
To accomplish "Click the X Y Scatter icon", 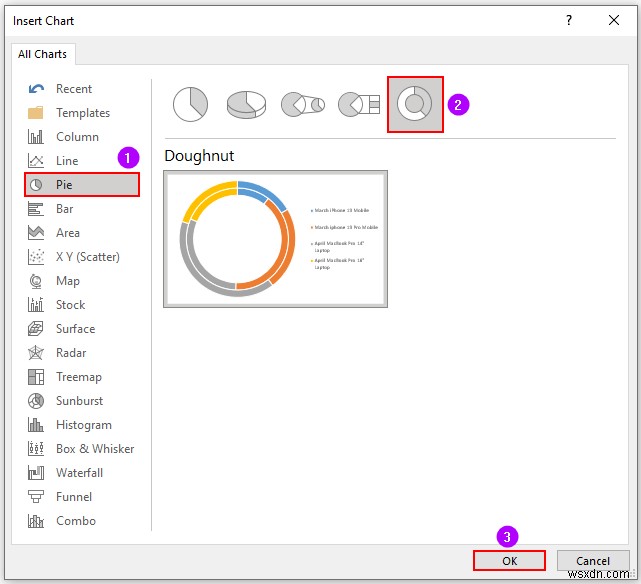I will click(36, 257).
